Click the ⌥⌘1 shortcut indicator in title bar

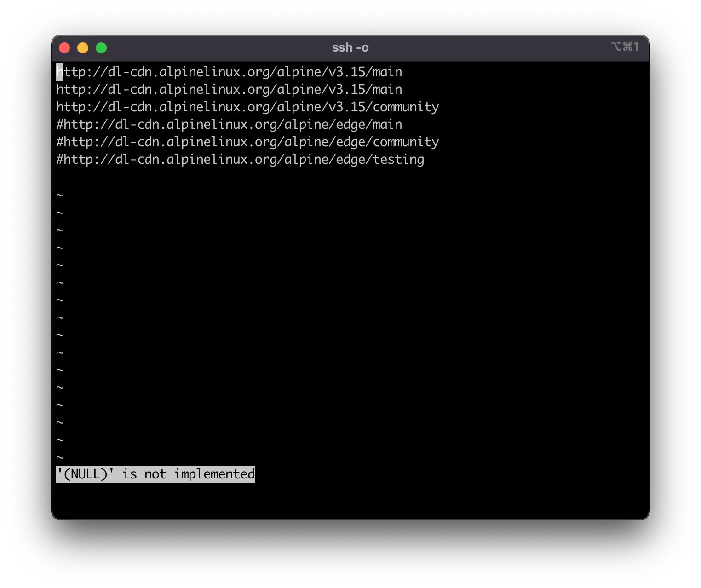[x=625, y=46]
